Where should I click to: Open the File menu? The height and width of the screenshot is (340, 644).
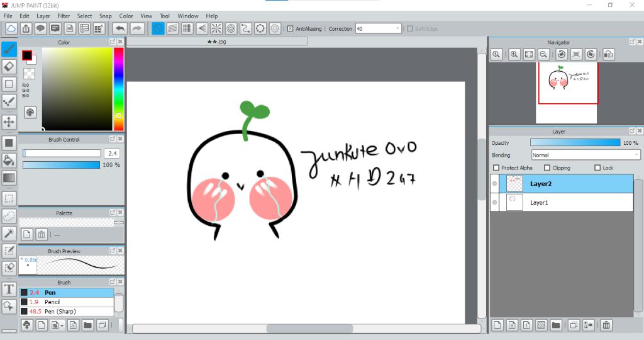[x=8, y=16]
